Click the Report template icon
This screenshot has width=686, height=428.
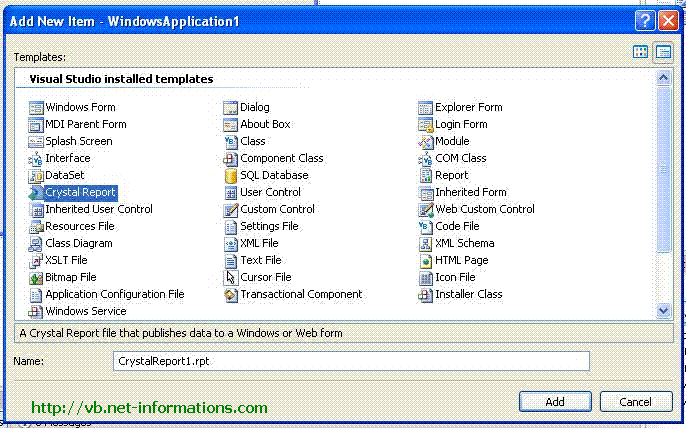click(x=425, y=176)
